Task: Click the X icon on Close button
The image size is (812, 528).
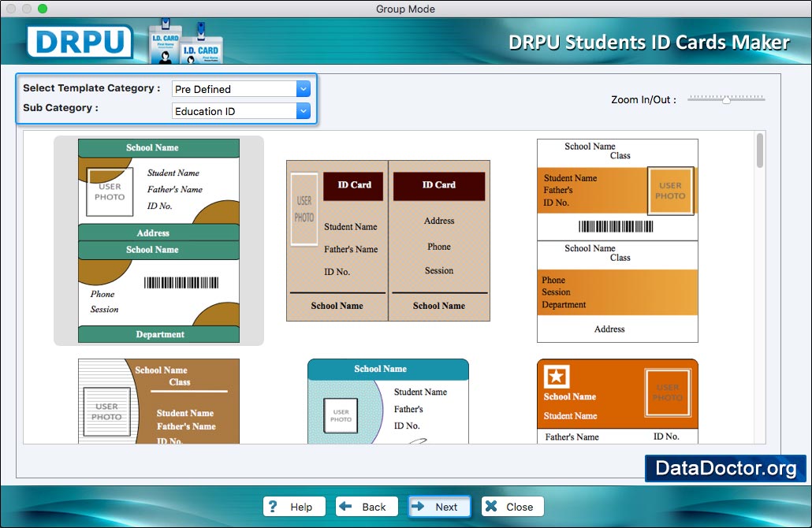Action: coord(490,507)
